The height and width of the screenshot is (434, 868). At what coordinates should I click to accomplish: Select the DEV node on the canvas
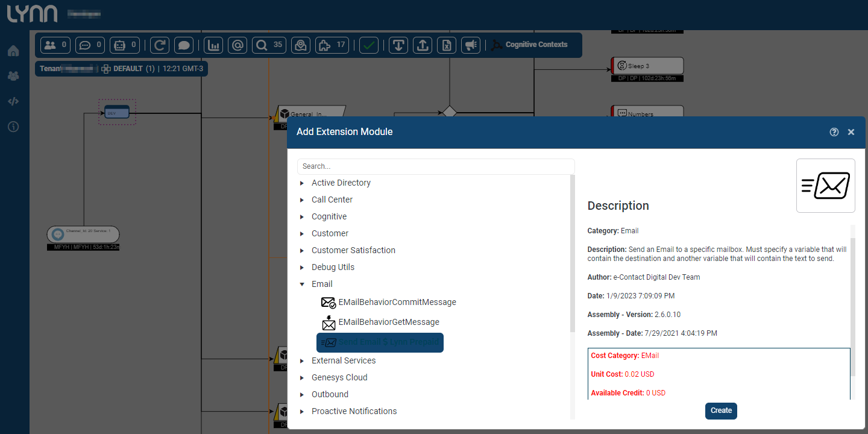[x=117, y=112]
